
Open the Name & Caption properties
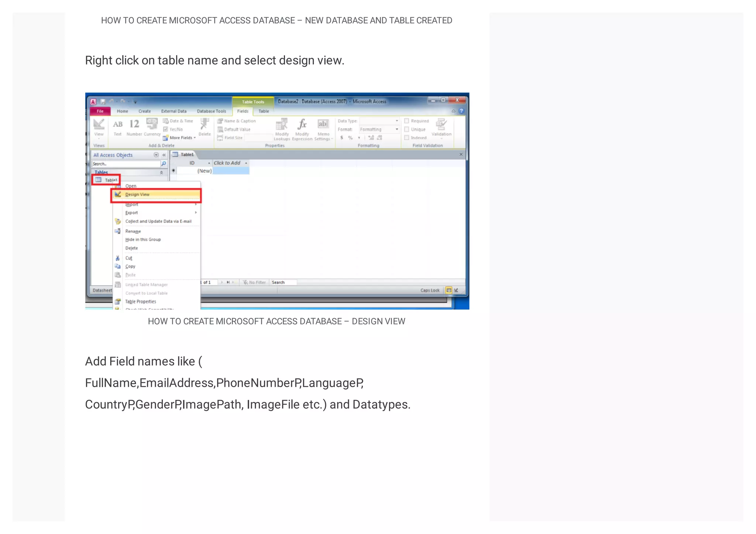[x=237, y=121]
